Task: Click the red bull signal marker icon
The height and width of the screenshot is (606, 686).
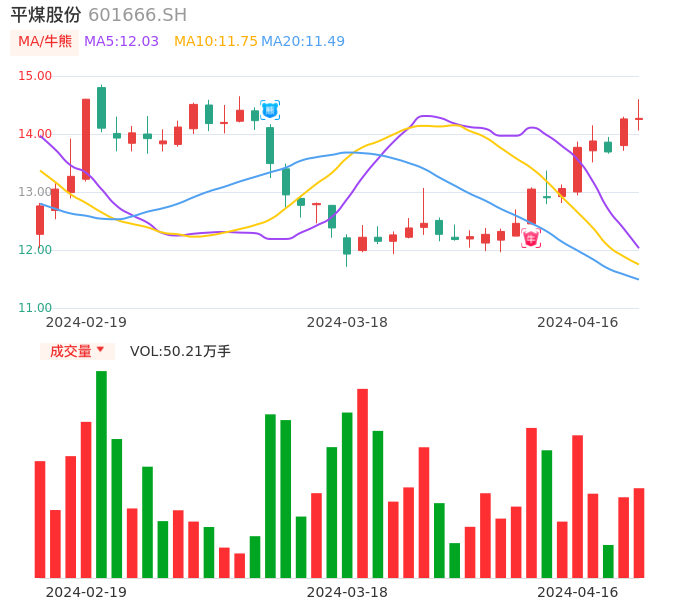Action: [531, 238]
